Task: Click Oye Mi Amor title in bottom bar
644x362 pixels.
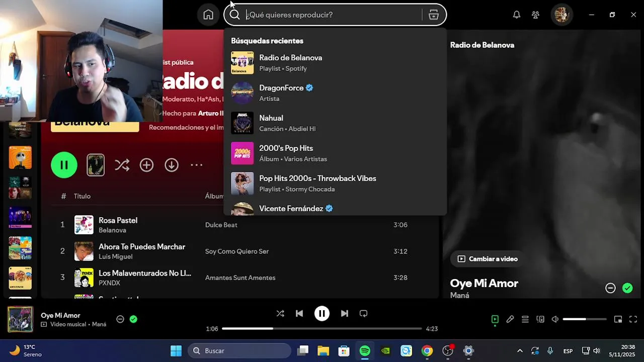Action: pos(60,315)
